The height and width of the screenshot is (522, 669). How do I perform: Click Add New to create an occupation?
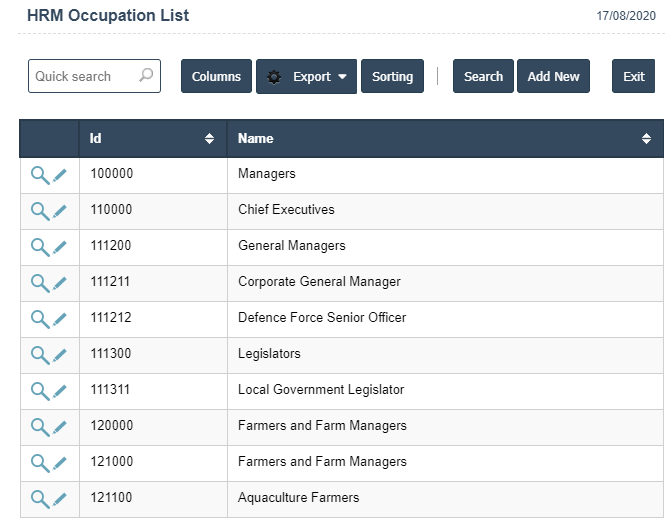tap(553, 77)
